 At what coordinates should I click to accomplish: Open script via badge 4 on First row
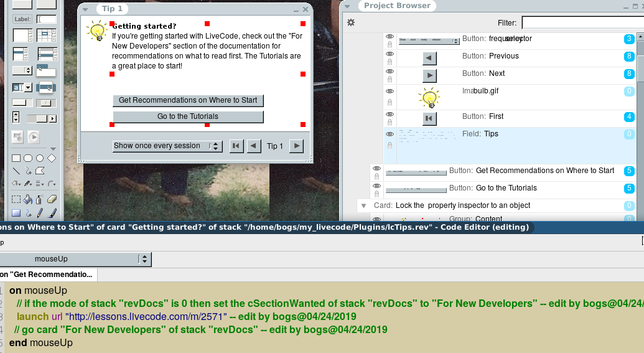[629, 116]
